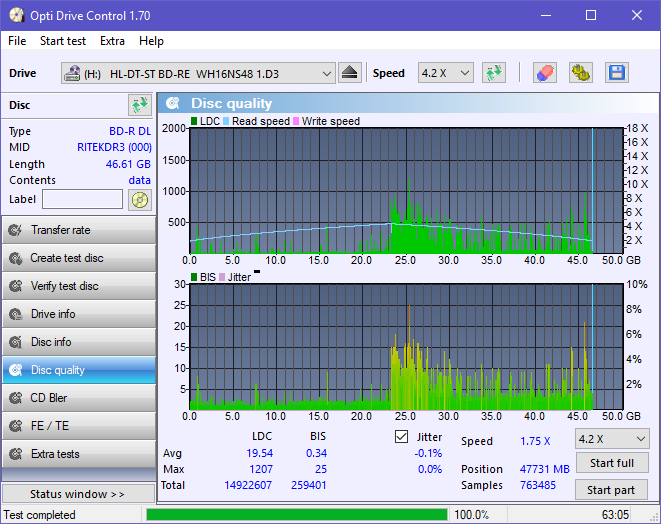Click the Start part button
This screenshot has height=524, width=661.
coord(611,490)
